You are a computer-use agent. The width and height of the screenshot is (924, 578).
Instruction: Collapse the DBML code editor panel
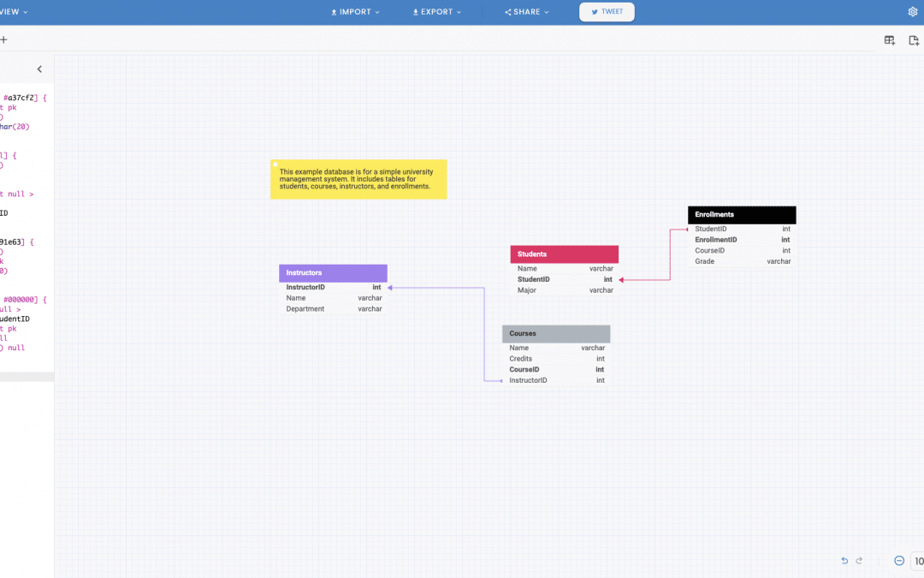[39, 69]
